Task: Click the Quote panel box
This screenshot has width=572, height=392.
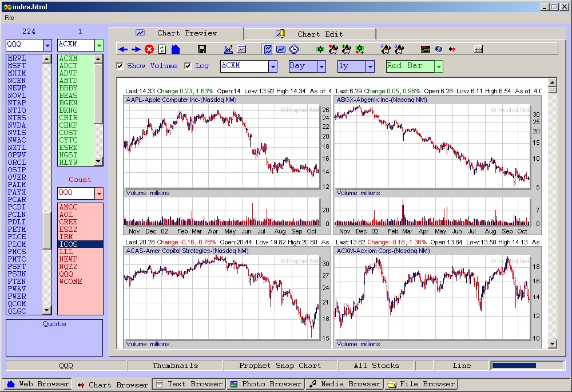Action: [x=54, y=338]
